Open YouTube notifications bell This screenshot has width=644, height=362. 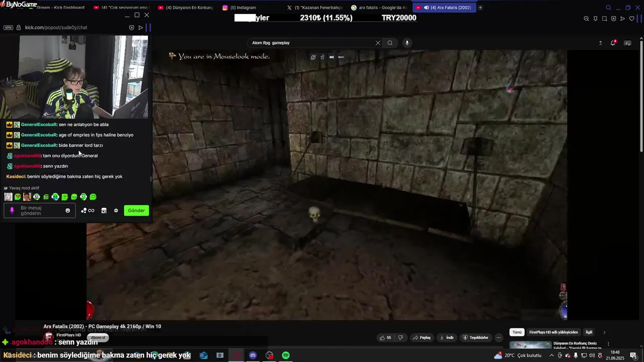[613, 43]
